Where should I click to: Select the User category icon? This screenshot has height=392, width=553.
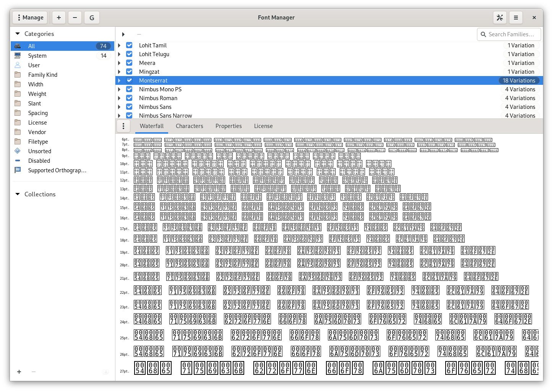18,65
